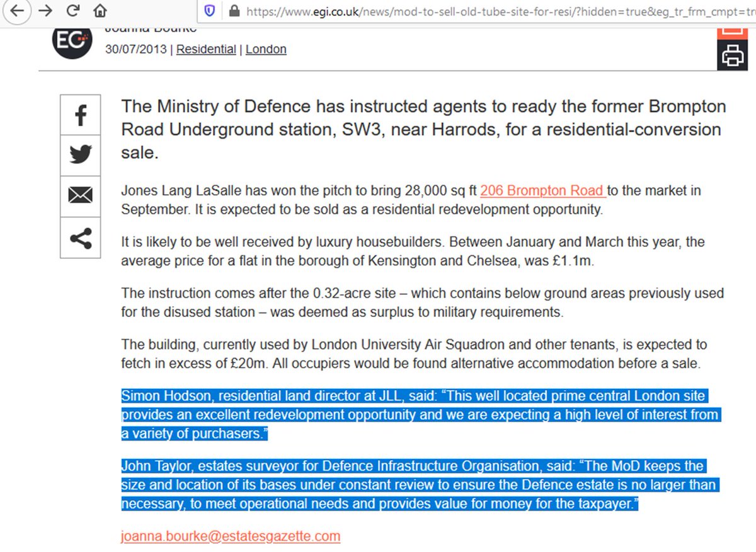This screenshot has height=552, width=756.
Task: Click the paragraph mentioning £1.1m flat price
Action: coord(413,251)
